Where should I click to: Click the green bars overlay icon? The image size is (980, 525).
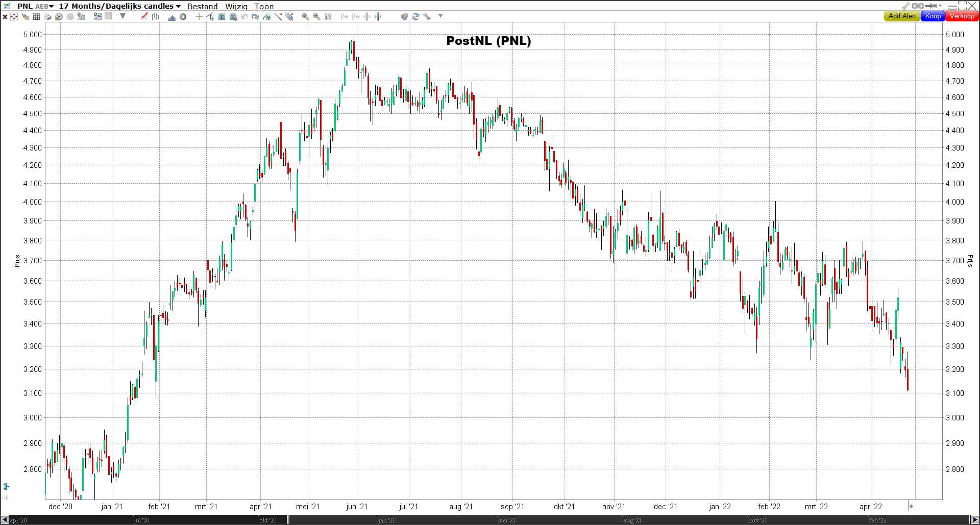266,16
